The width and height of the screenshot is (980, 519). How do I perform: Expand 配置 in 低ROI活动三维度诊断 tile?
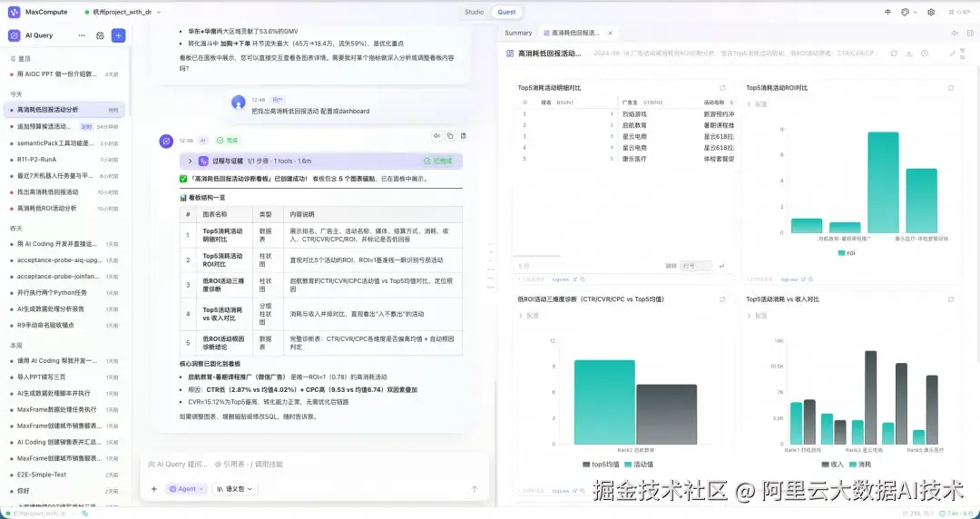click(529, 316)
